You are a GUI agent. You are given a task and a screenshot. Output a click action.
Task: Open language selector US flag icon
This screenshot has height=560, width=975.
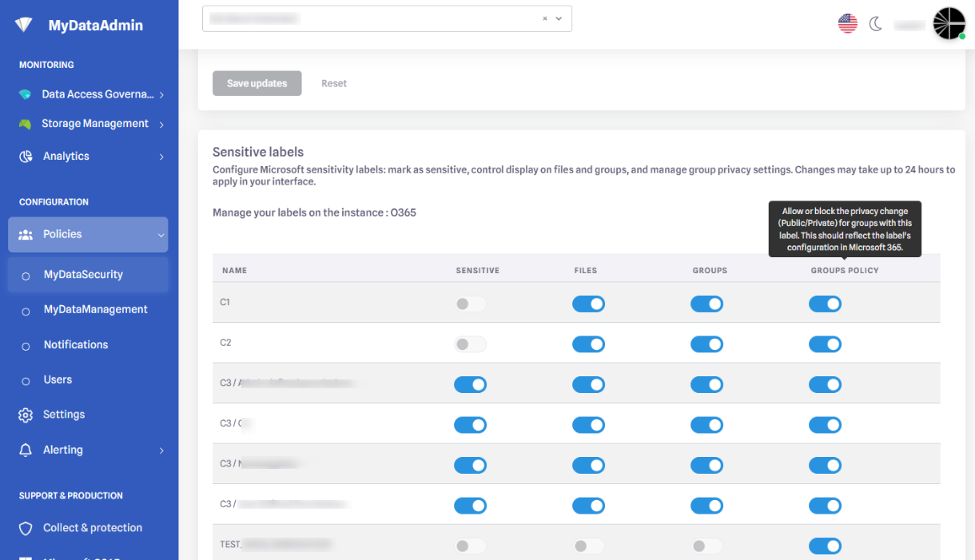847,24
